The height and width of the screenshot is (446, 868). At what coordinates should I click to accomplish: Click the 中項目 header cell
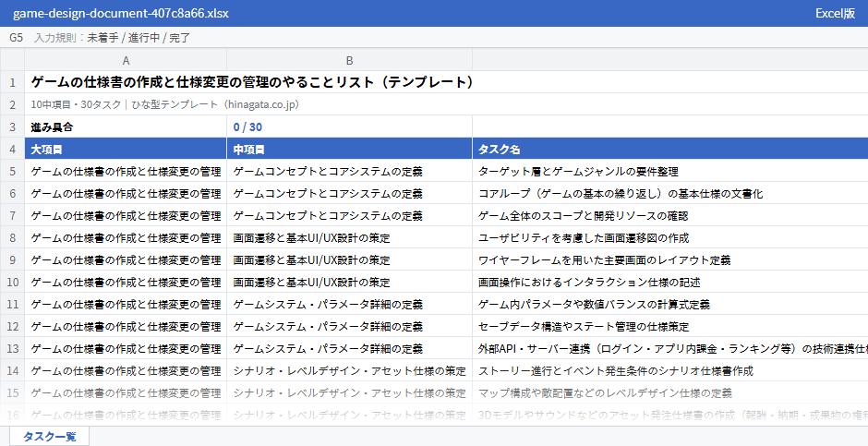pyautogui.click(x=349, y=150)
